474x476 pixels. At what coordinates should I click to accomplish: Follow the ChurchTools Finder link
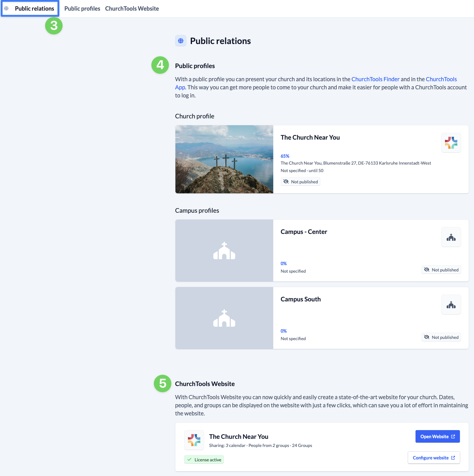click(375, 79)
